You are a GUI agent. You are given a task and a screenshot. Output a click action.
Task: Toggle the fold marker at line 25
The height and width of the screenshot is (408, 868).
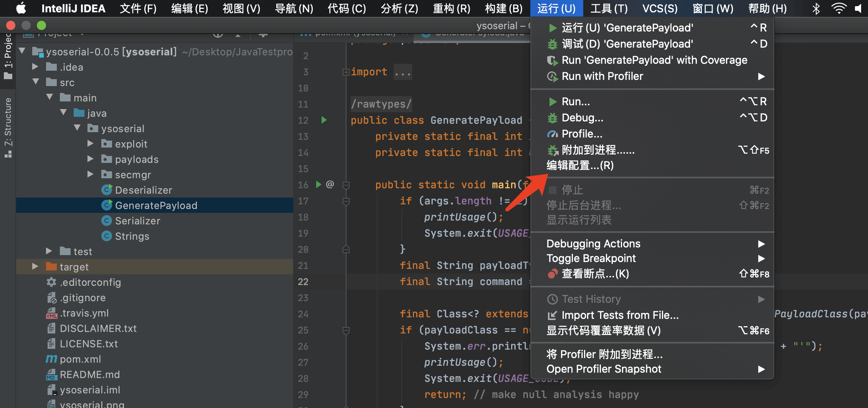[346, 330]
